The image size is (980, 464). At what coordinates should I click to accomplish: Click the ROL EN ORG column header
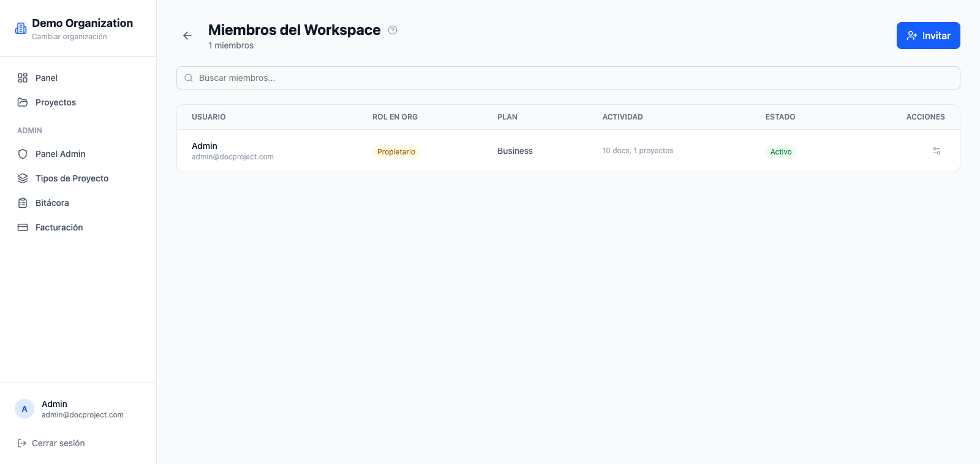[x=395, y=117]
